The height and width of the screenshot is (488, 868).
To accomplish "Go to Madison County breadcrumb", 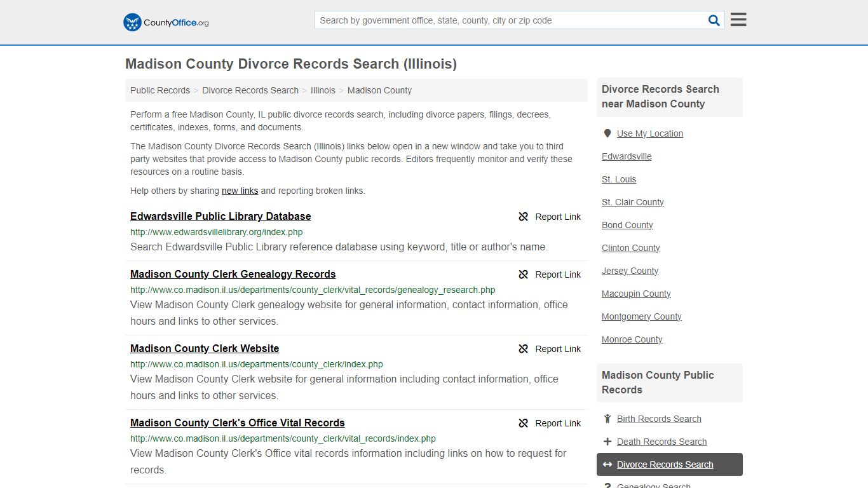I will click(x=379, y=90).
